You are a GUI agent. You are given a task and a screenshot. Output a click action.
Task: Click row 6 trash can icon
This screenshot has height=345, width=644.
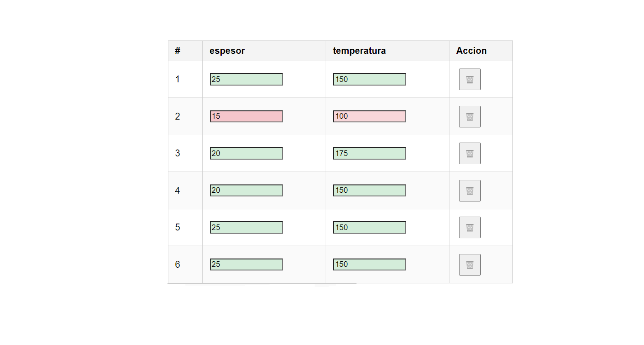[x=470, y=264]
